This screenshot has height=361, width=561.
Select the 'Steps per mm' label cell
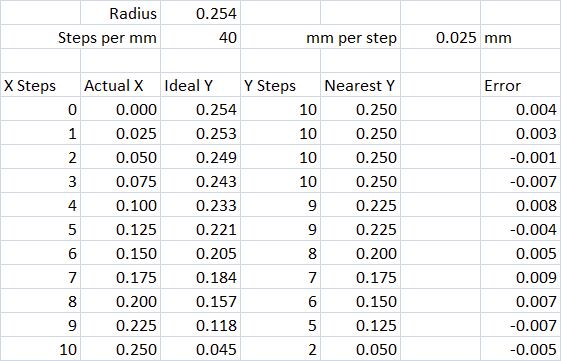pyautogui.click(x=81, y=37)
